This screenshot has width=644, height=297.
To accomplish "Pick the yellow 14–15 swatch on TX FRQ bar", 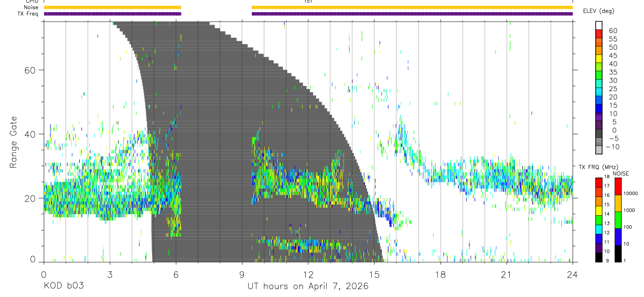I will [x=599, y=211].
